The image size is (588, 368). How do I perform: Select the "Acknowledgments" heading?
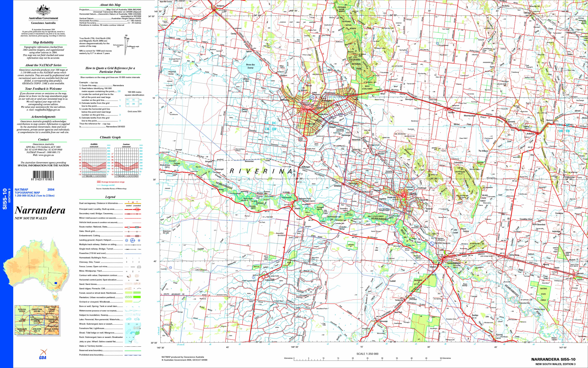pos(43,117)
